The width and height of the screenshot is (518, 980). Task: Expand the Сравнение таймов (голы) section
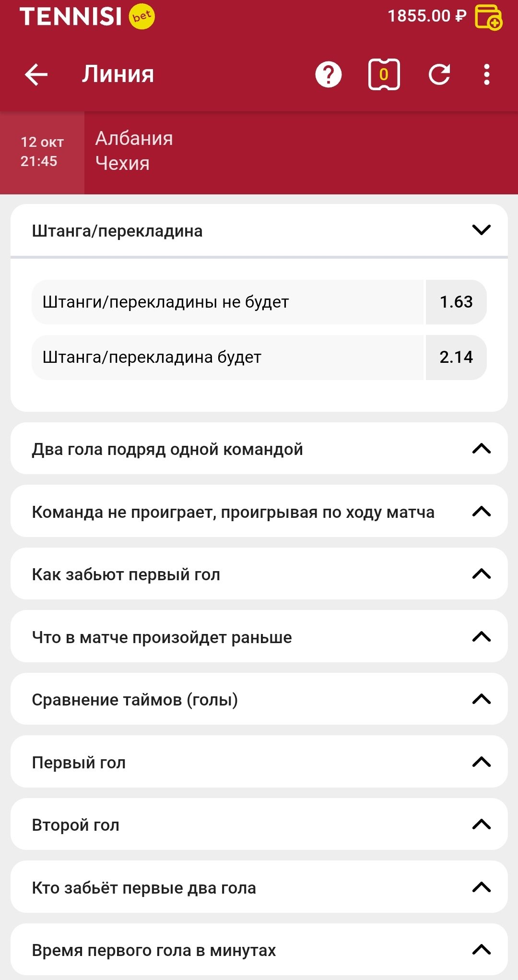[481, 699]
